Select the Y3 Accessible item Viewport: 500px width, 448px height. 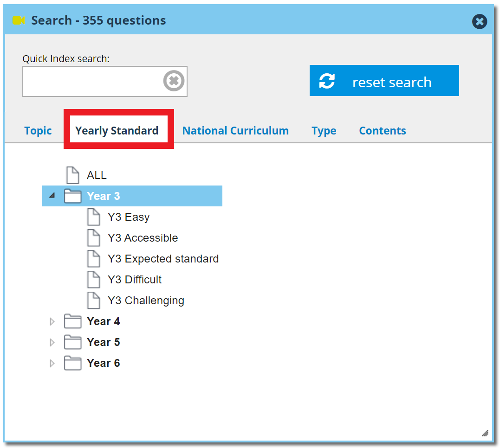click(x=143, y=238)
